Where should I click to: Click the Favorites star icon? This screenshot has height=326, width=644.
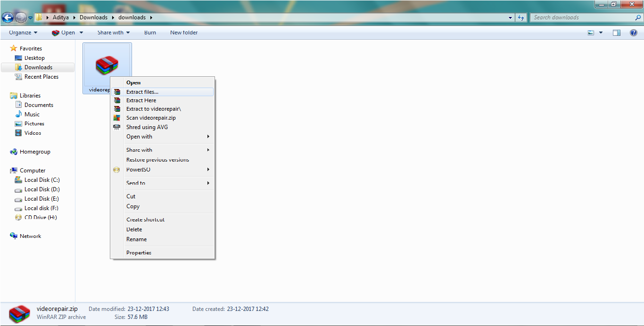(14, 48)
